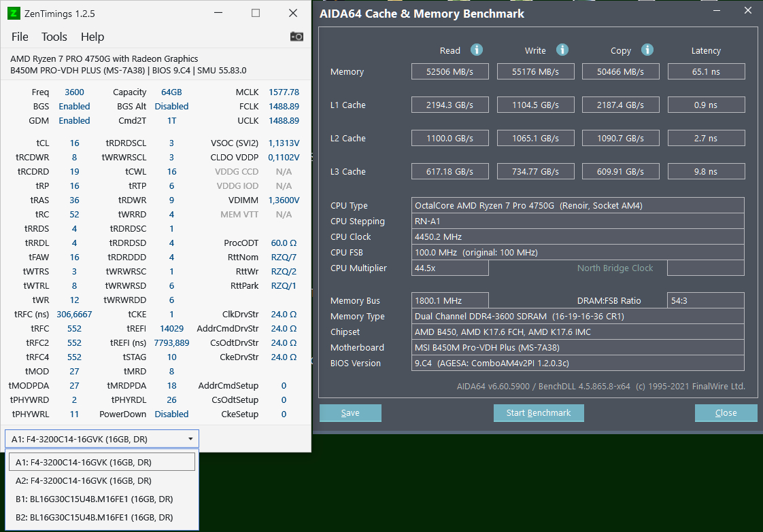The width and height of the screenshot is (763, 532).
Task: Click MCLK value 1577.78
Action: [284, 92]
